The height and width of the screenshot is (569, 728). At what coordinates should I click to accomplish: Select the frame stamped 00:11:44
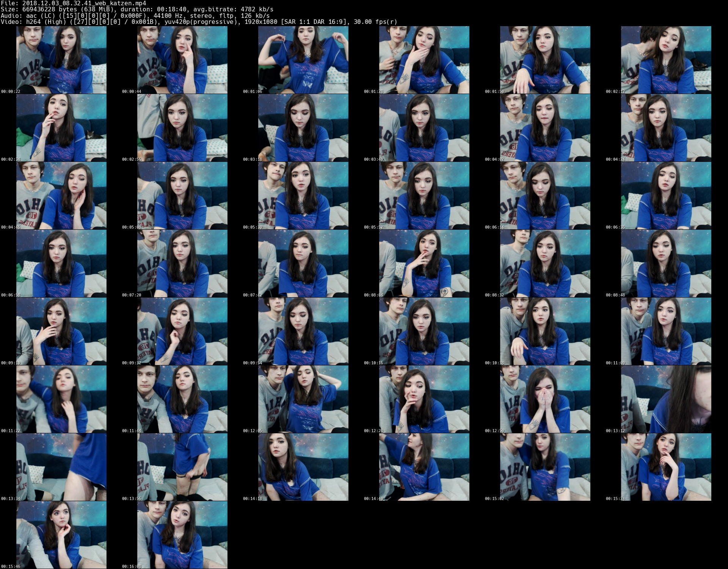(182, 399)
